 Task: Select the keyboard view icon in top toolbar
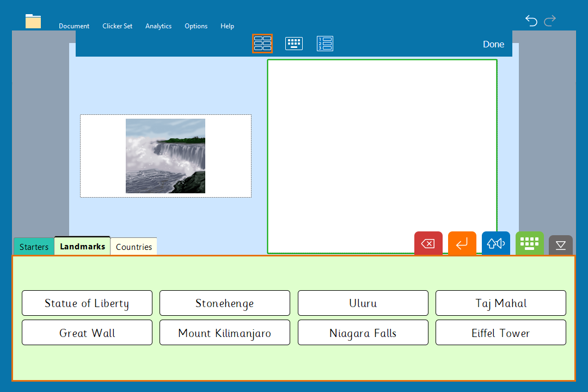click(294, 44)
